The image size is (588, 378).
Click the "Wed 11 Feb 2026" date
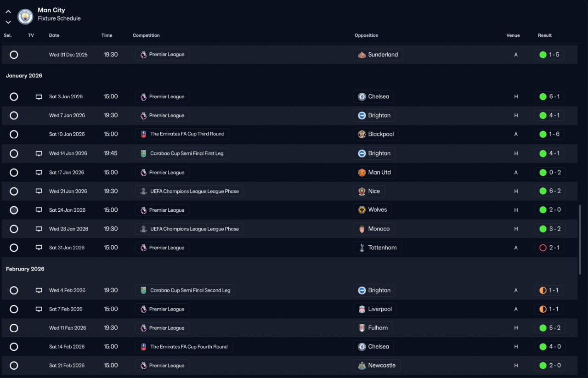pyautogui.click(x=68, y=328)
